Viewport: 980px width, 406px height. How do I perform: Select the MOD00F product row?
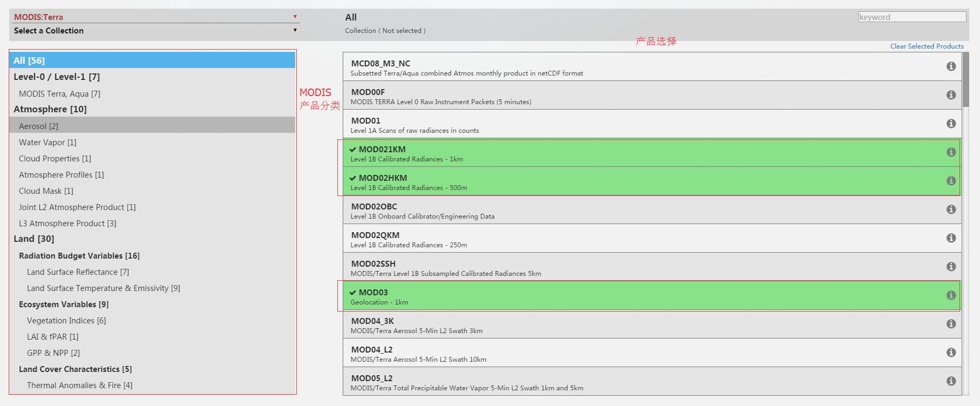(652, 96)
